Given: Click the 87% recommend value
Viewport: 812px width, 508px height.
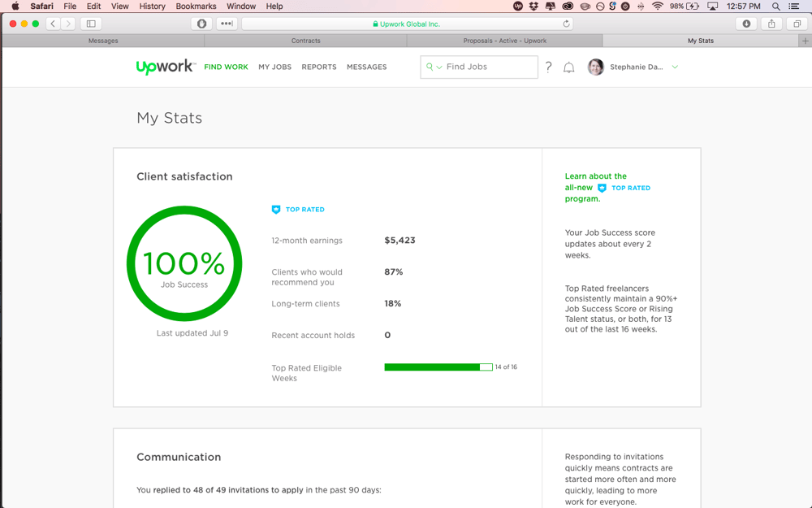Looking at the screenshot, I should 394,271.
